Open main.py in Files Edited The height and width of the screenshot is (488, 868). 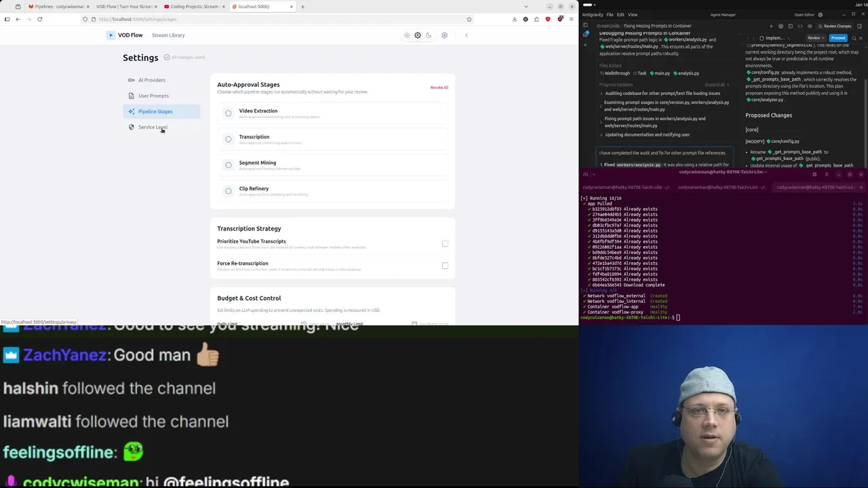point(660,73)
